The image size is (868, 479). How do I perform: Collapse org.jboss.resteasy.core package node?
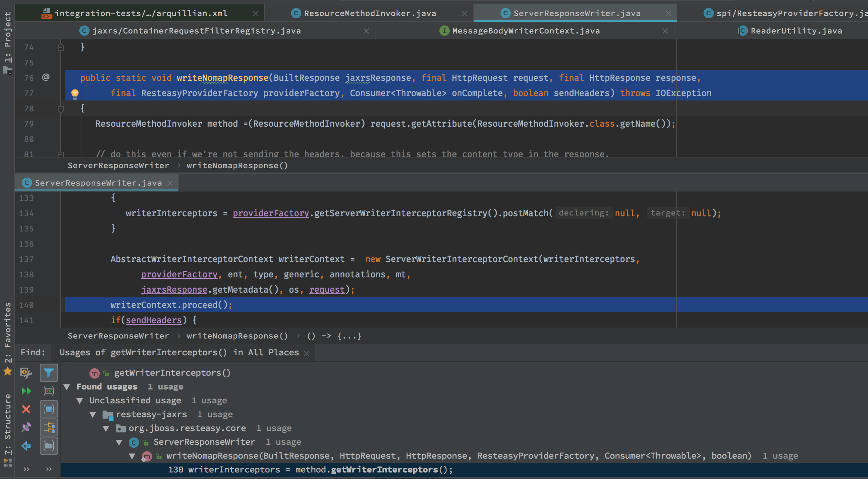[x=106, y=428]
